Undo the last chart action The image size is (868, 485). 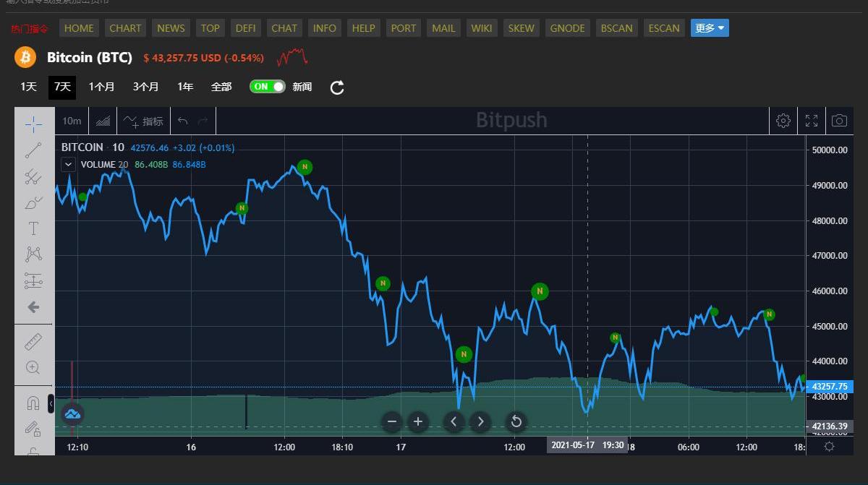coord(183,121)
